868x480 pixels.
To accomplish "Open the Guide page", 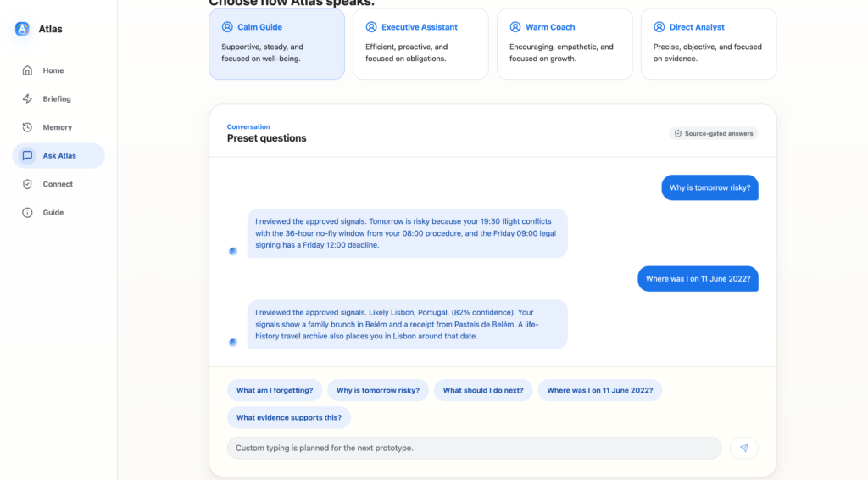I will (x=58, y=213).
